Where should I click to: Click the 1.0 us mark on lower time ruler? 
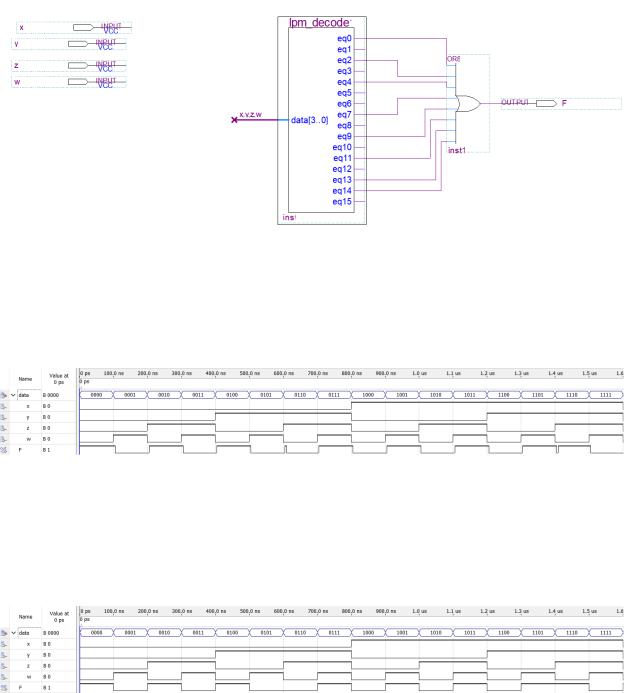pos(419,611)
